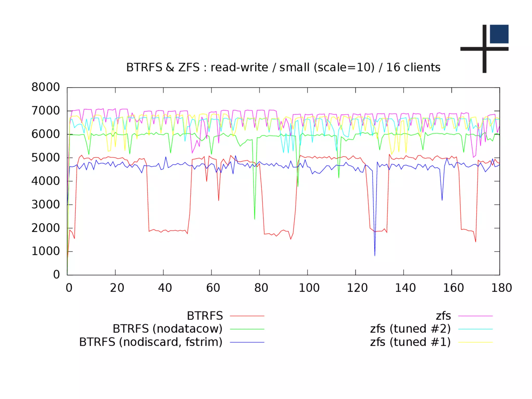Click the zfs (tuned #2) legend label

(x=410, y=329)
